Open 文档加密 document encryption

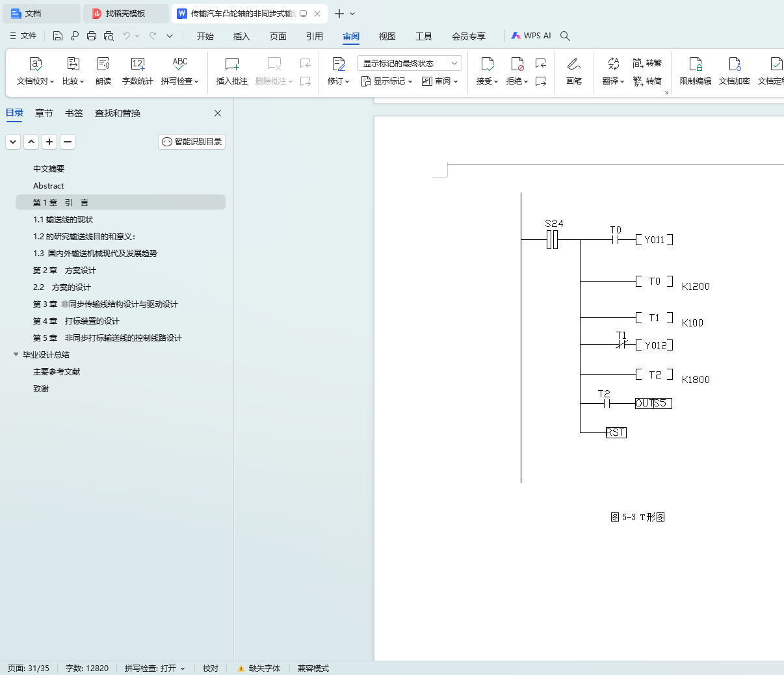tap(735, 71)
